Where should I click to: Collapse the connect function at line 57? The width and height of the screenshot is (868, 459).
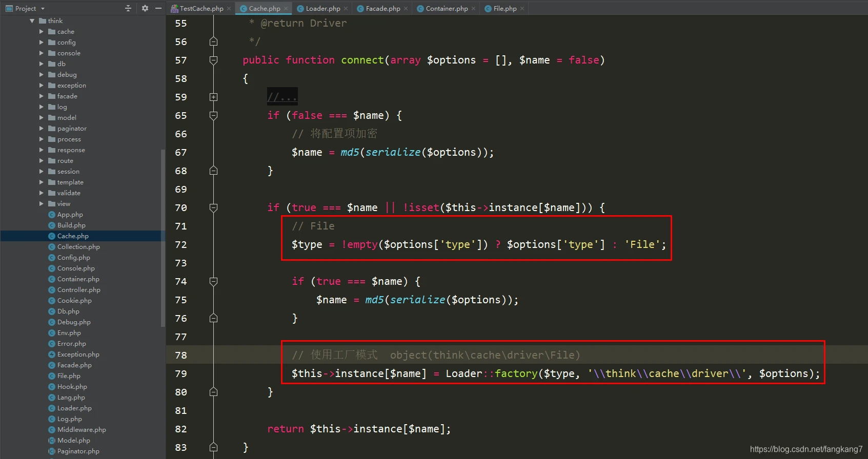(214, 60)
